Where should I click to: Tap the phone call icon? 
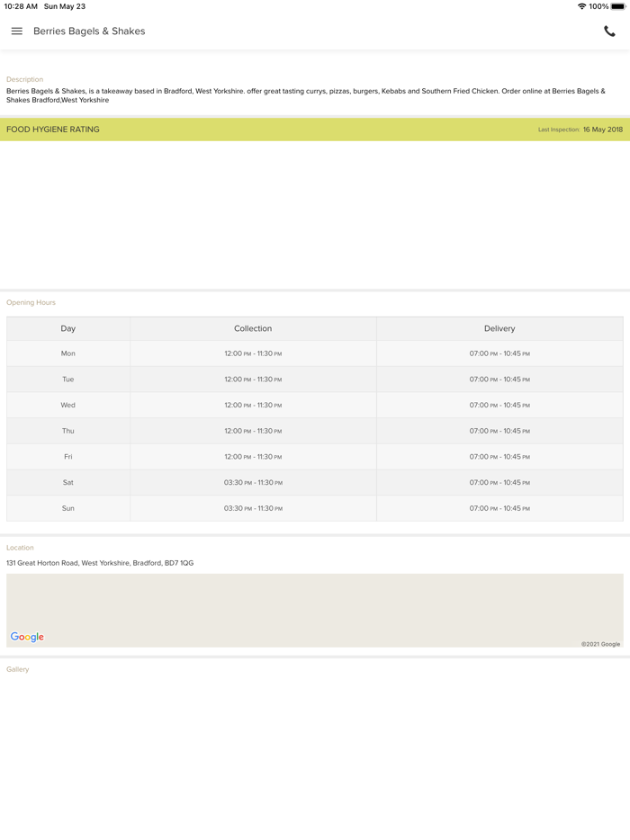point(609,31)
